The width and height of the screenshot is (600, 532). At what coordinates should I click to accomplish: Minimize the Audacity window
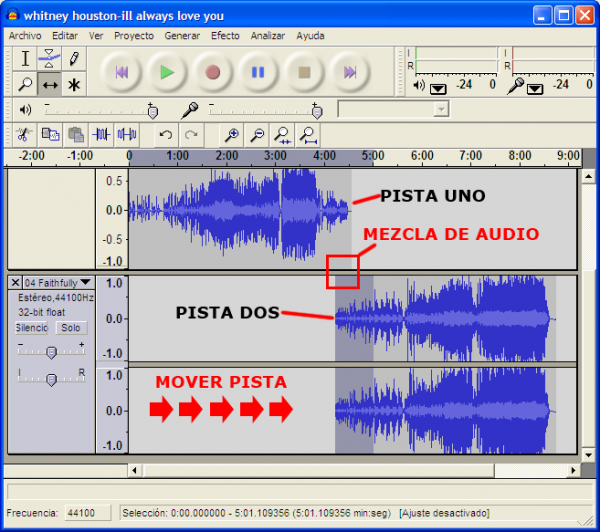point(542,16)
